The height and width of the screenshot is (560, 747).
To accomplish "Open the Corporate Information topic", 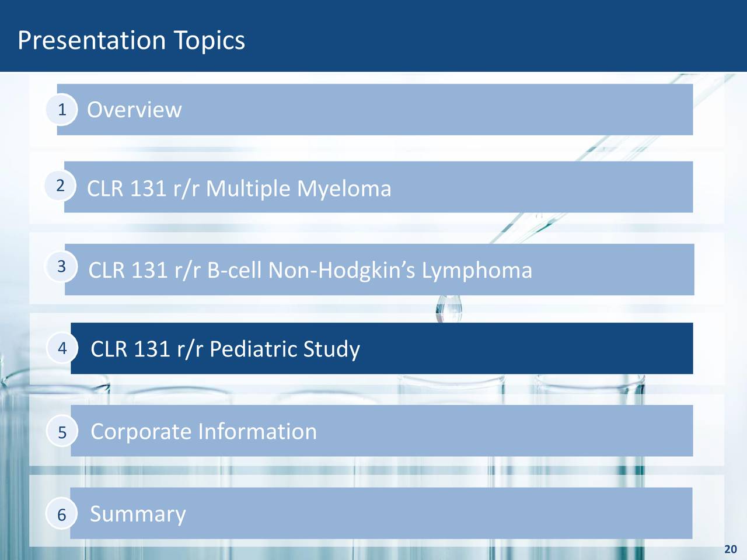I will coord(382,430).
